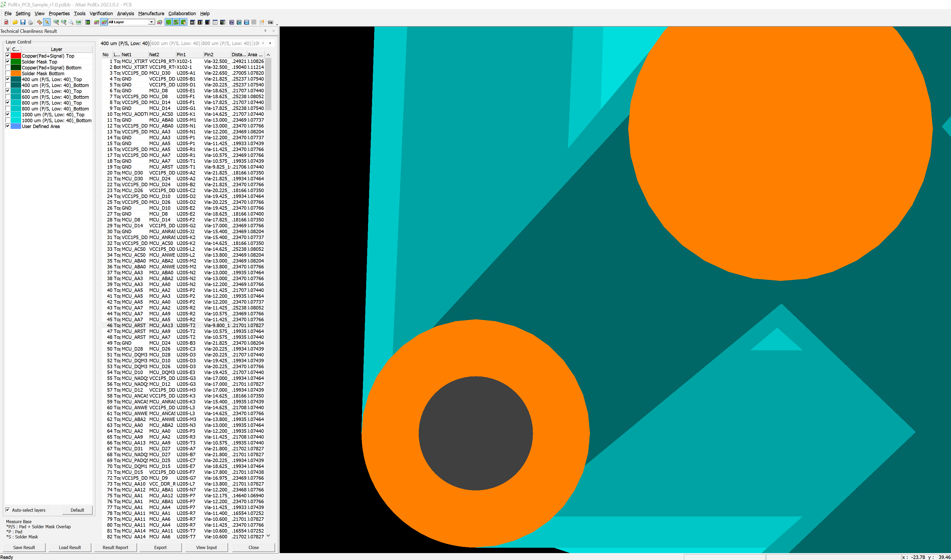Uncheck Solder Mask Top layer visibility
This screenshot has height=560, width=951.
coord(7,62)
